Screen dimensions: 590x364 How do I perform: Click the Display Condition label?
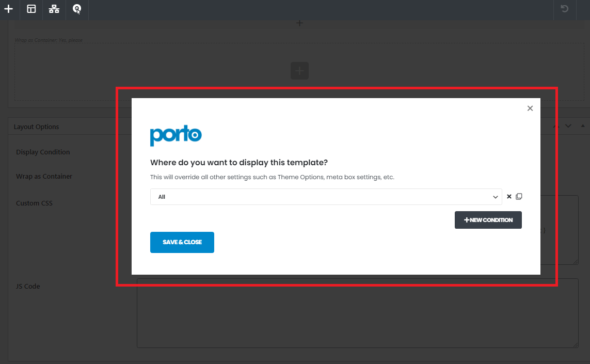tap(43, 152)
